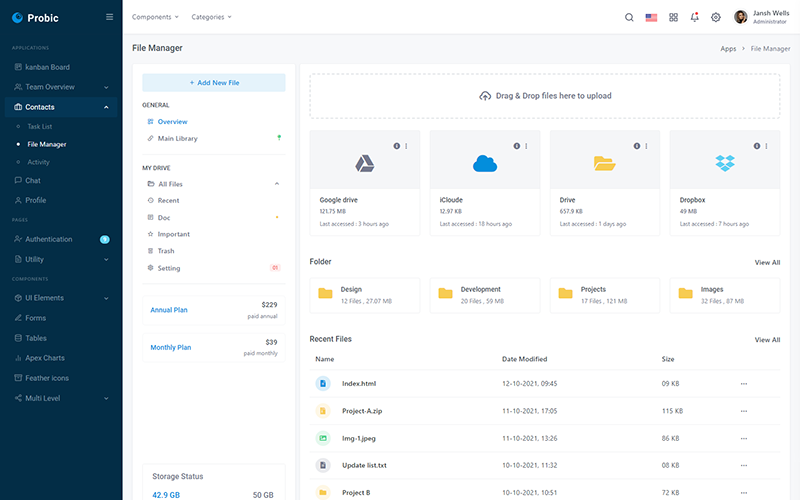The image size is (800, 500).
Task: Click the Drive open-folder icon
Action: pos(605,164)
